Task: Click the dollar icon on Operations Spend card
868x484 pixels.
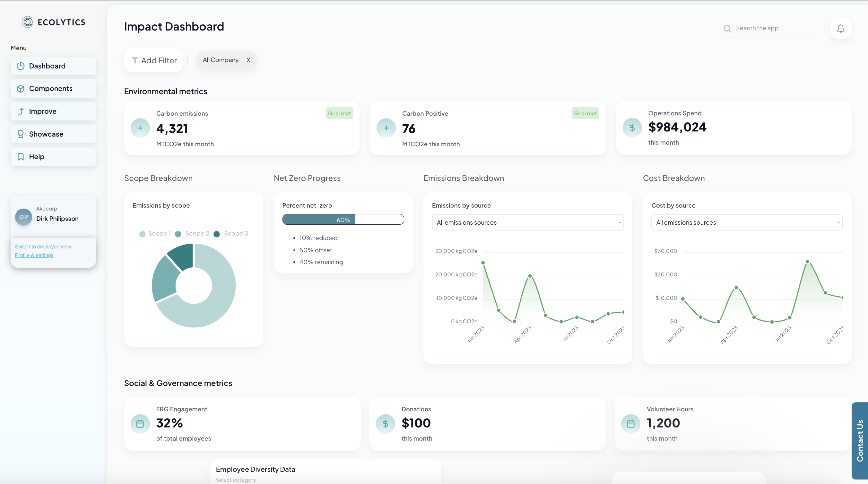Action: (632, 128)
